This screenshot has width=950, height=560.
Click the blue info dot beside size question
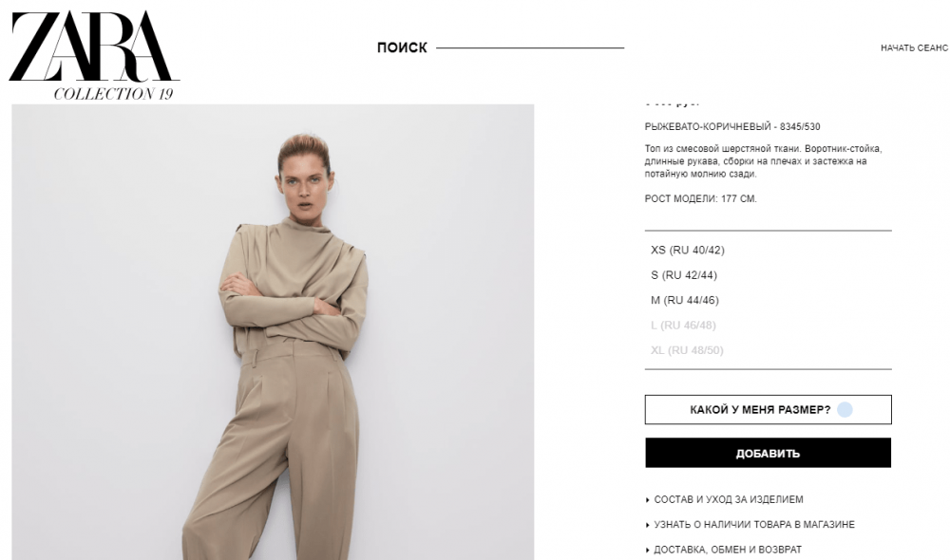click(x=845, y=410)
